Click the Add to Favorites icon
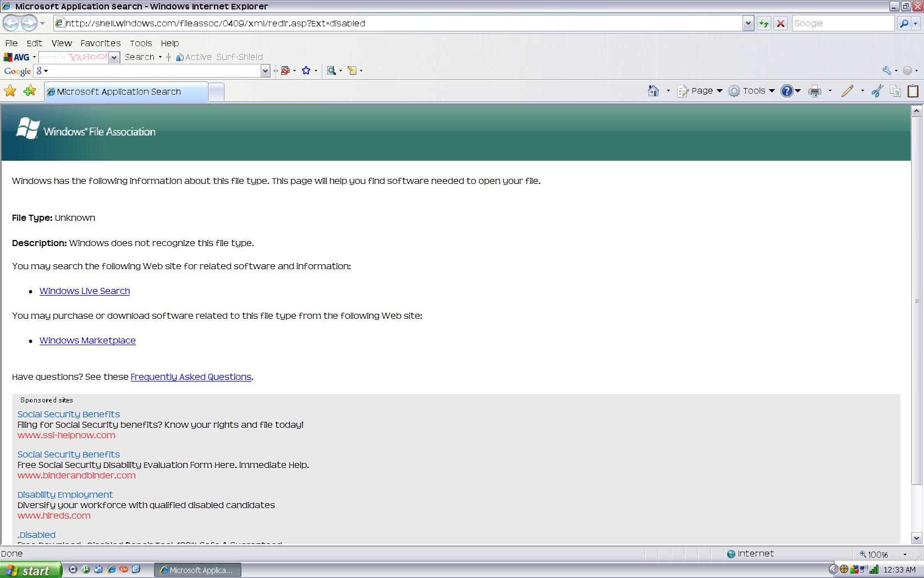Image resolution: width=924 pixels, height=578 pixels. pos(30,91)
